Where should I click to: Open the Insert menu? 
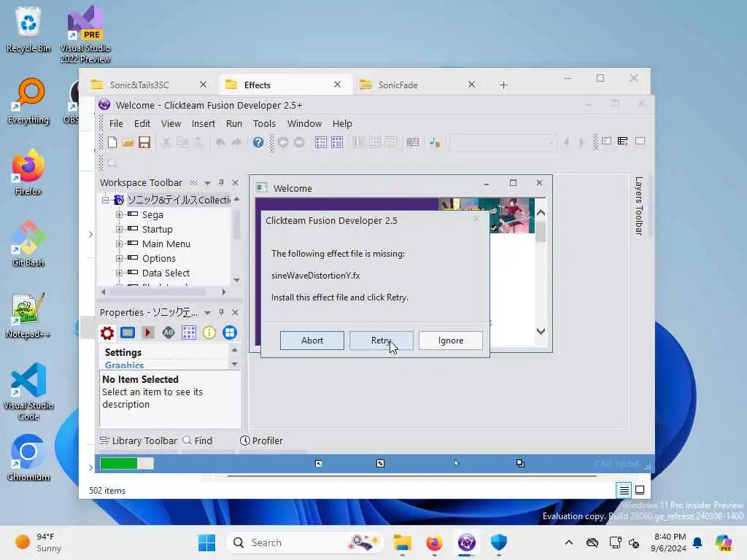coord(203,123)
